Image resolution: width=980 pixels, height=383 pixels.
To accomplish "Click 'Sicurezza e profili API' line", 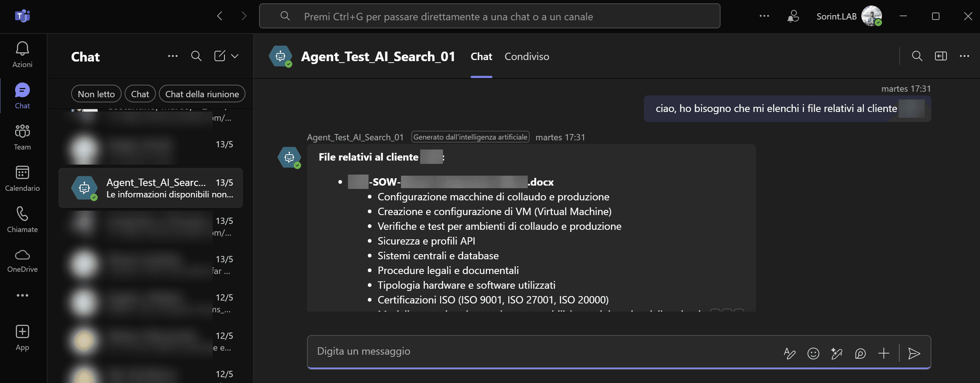I will point(426,241).
